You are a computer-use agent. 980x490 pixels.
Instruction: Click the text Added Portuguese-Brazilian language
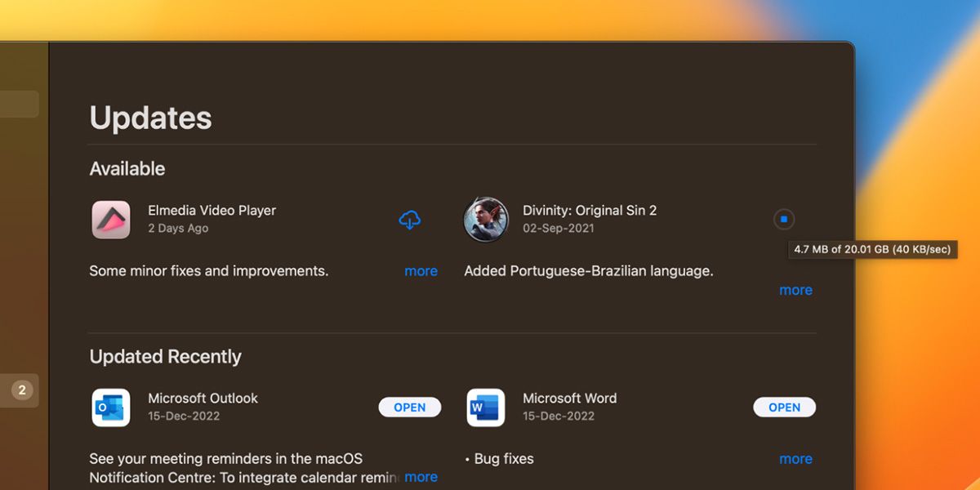coord(589,270)
